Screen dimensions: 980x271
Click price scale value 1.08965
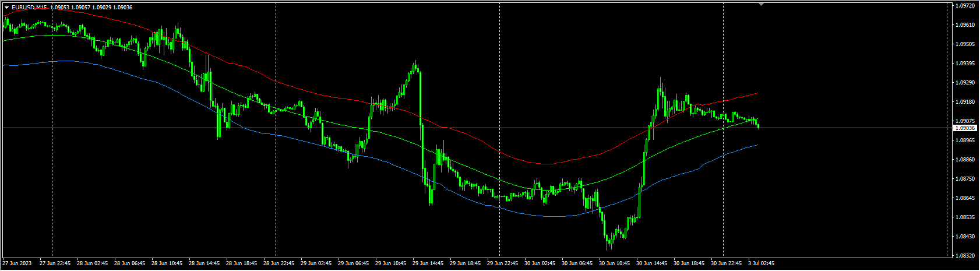(965, 140)
